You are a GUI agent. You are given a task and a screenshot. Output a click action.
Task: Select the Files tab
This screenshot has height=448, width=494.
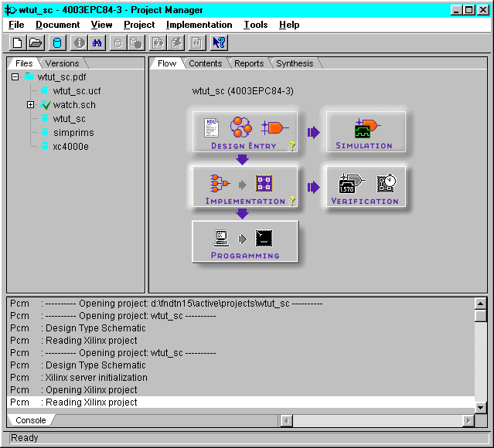point(24,63)
